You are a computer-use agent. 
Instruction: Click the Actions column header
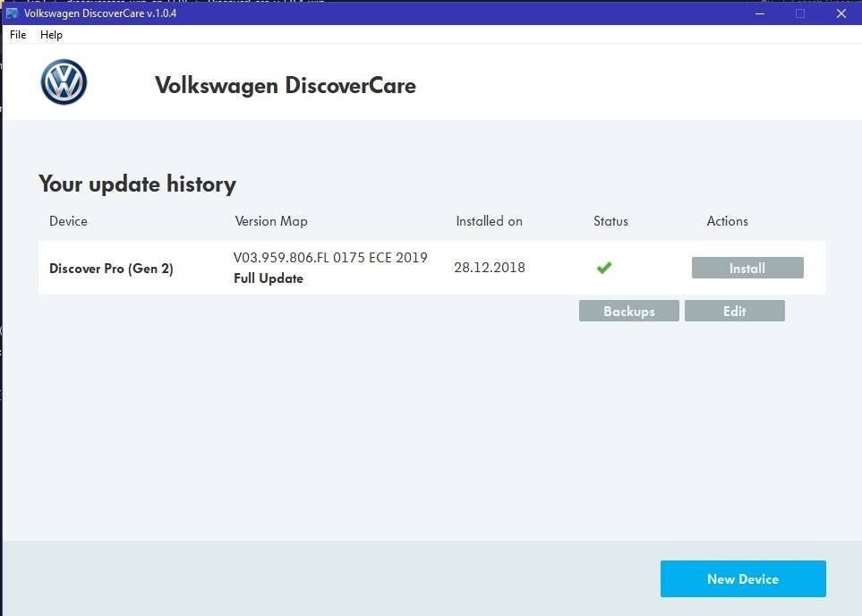point(726,221)
